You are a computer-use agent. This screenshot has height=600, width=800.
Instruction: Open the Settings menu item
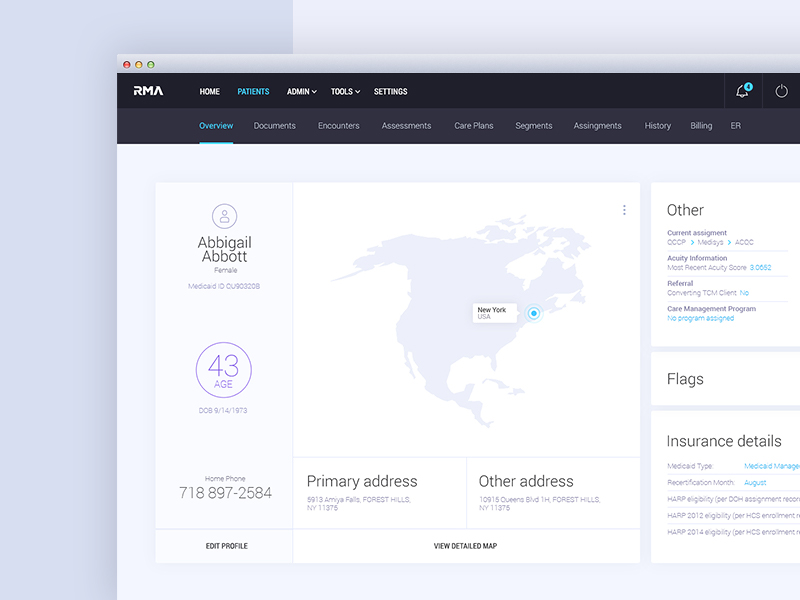(x=390, y=92)
